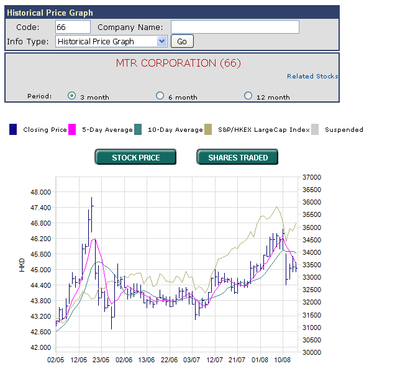The width and height of the screenshot is (400, 373).
Task: Select the 3 month period radio button
Action: click(72, 96)
